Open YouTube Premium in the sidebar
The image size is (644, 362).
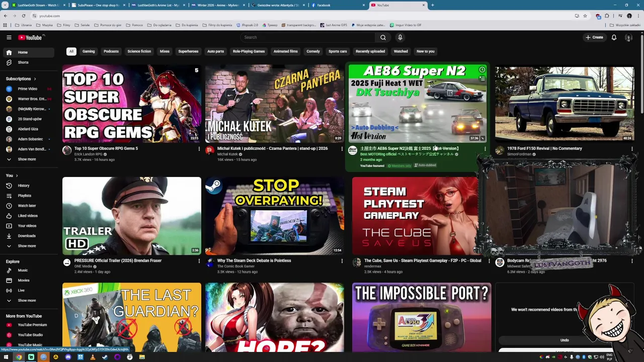coord(28,325)
